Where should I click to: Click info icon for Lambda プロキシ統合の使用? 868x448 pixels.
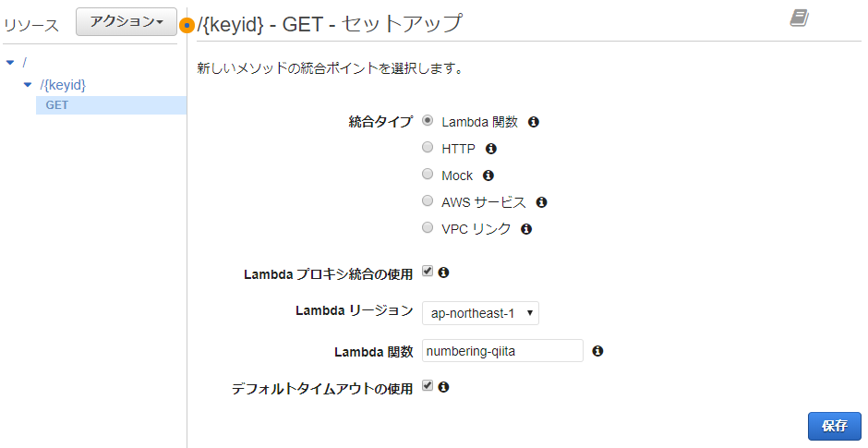pos(443,272)
